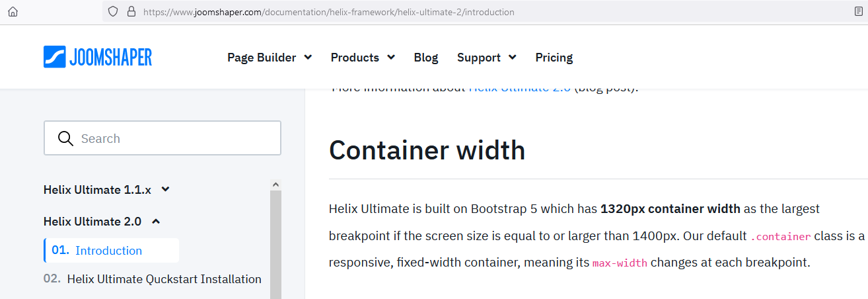Click the JoomShaper logo
Image resolution: width=868 pixels, height=299 pixels.
click(98, 57)
